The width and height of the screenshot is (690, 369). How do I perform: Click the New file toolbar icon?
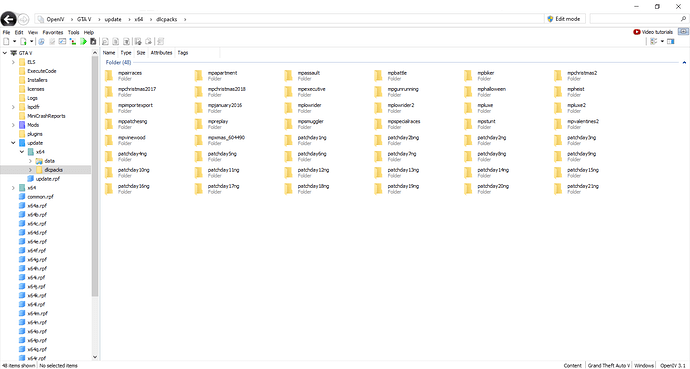click(x=7, y=41)
